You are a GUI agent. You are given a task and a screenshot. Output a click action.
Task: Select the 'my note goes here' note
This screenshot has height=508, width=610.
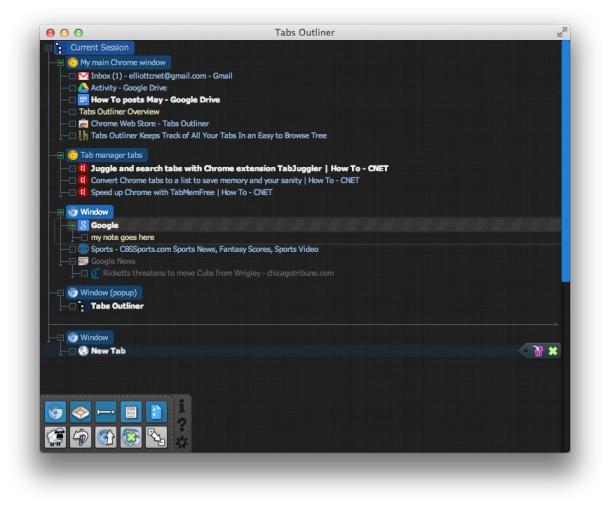123,237
